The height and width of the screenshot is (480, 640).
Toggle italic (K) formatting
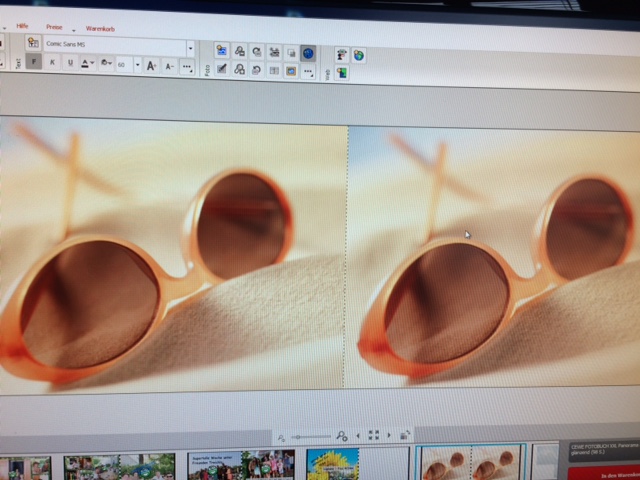[x=52, y=62]
